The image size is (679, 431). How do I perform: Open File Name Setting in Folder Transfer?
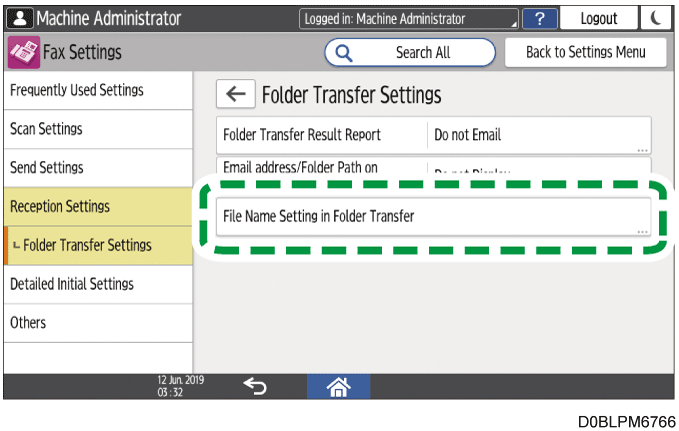pos(434,216)
